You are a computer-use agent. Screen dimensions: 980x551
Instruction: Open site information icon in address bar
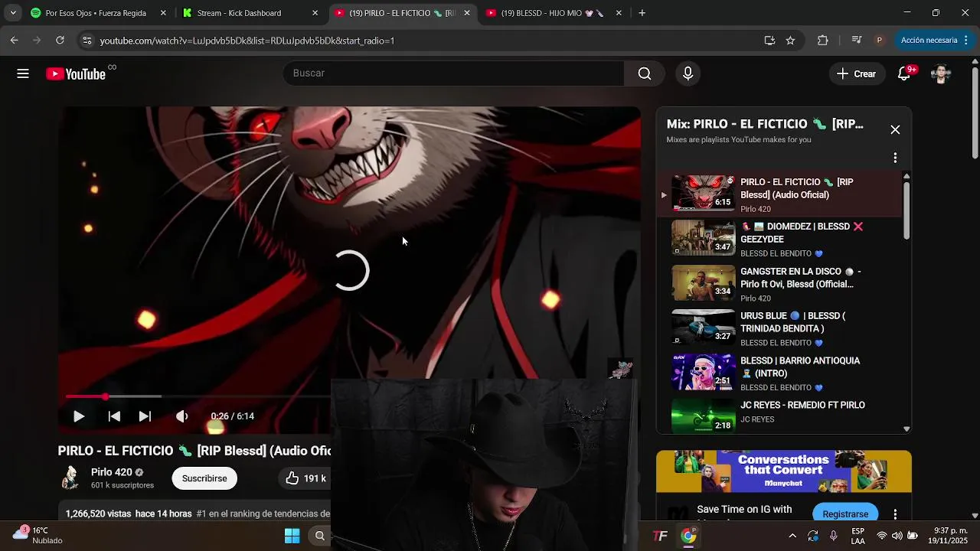(x=87, y=41)
